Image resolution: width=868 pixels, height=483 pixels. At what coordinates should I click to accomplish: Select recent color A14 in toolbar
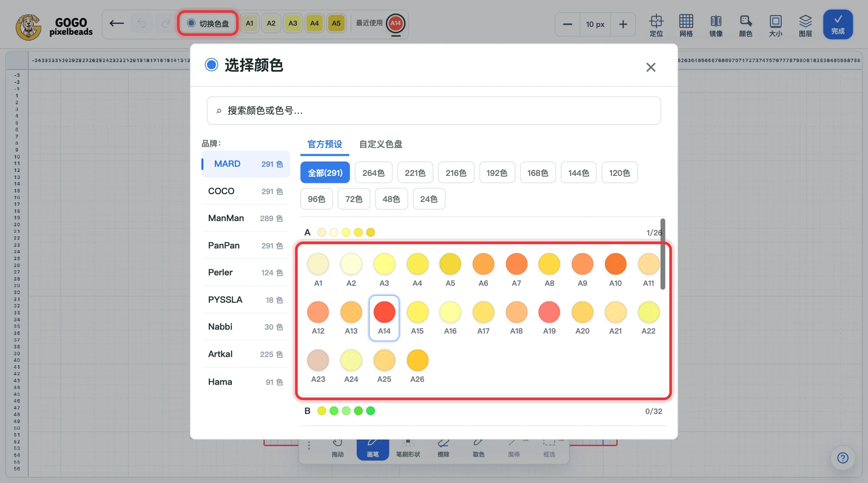pos(395,23)
